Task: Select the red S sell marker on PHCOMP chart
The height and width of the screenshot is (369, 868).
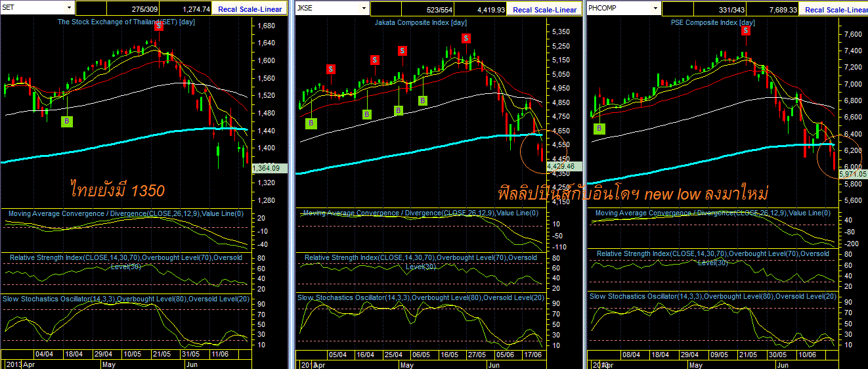Action: pyautogui.click(x=746, y=30)
